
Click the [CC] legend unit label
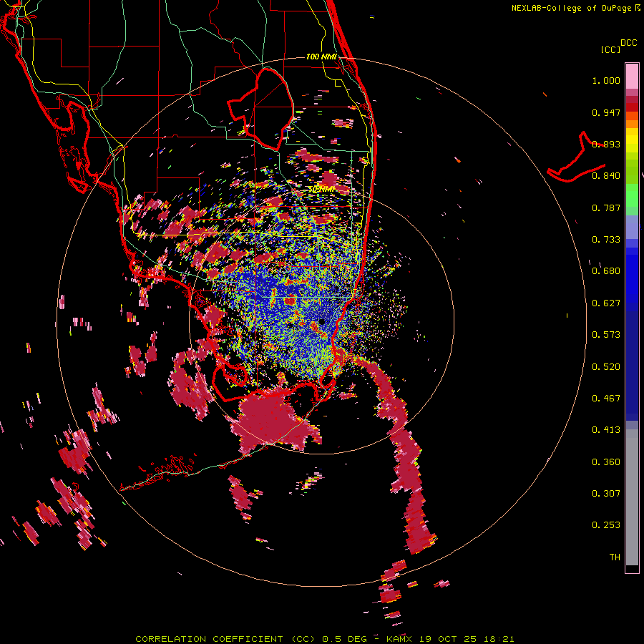(x=610, y=49)
